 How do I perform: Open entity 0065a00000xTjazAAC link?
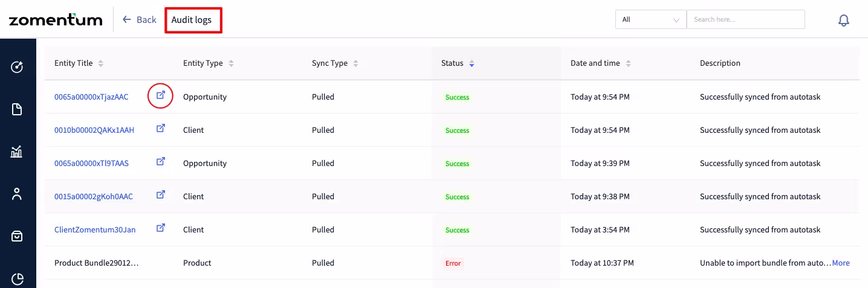pyautogui.click(x=91, y=97)
